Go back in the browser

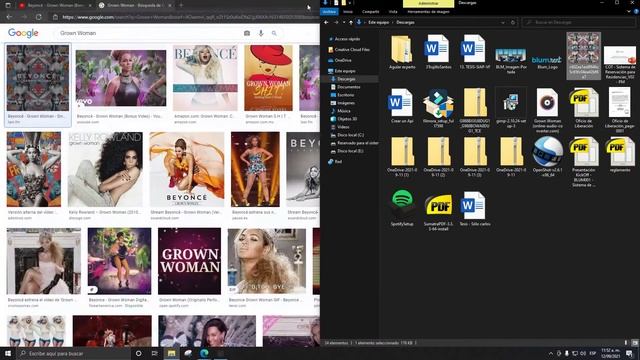(x=9, y=17)
